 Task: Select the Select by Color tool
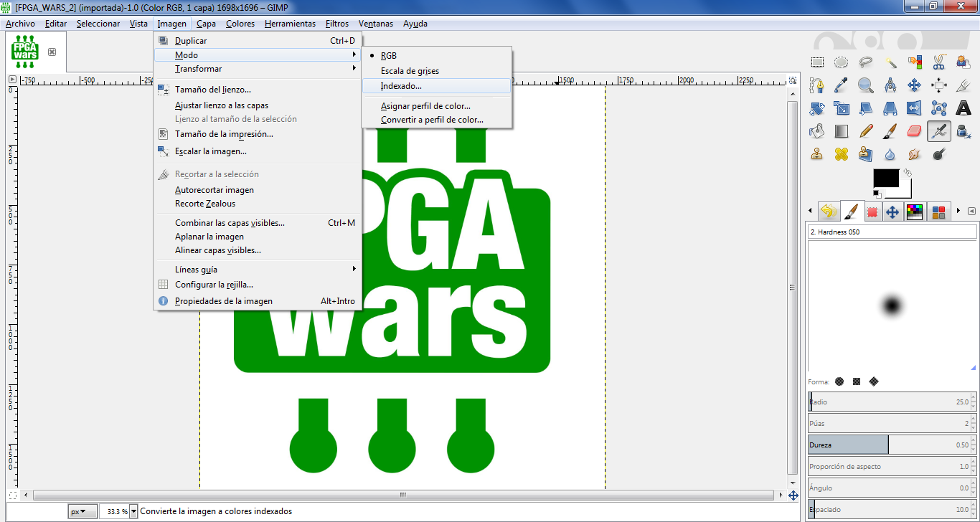915,62
